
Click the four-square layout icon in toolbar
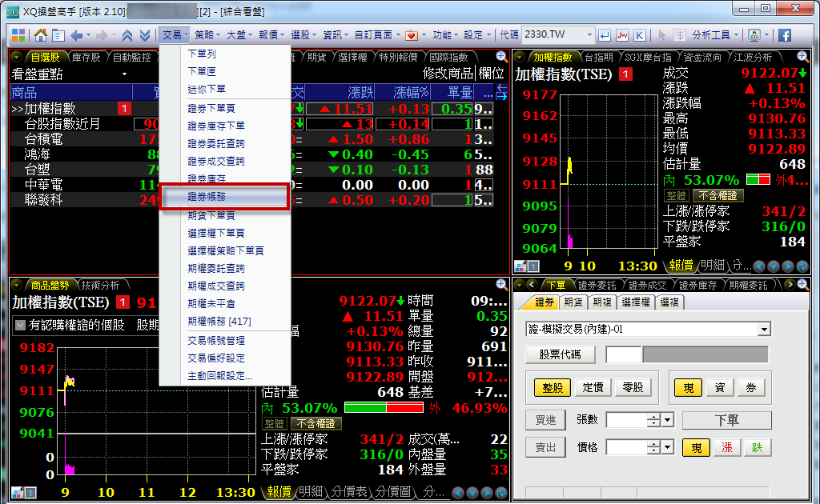[x=18, y=35]
